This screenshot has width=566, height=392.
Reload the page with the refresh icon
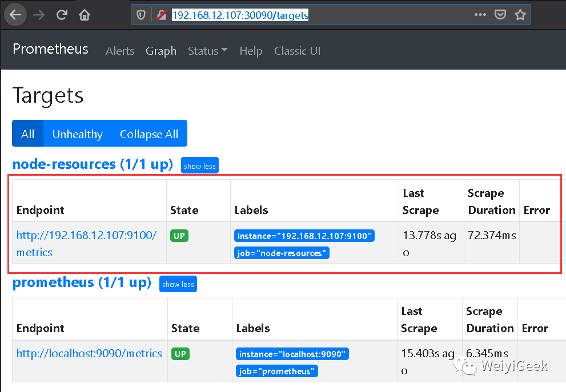(62, 15)
